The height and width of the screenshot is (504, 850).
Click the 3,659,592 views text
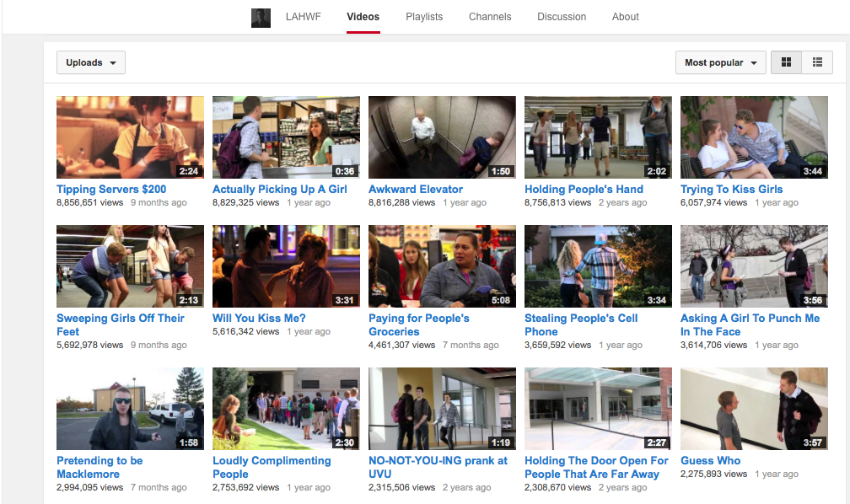coord(558,346)
